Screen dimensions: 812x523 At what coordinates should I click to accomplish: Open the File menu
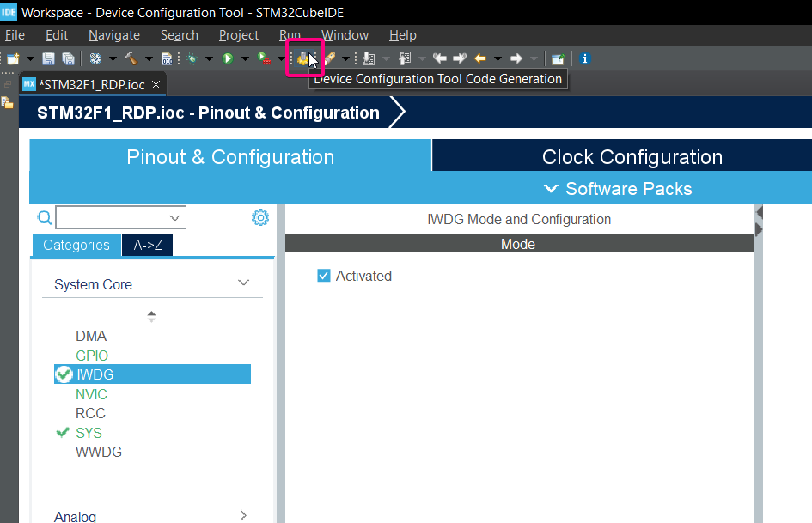click(x=15, y=35)
